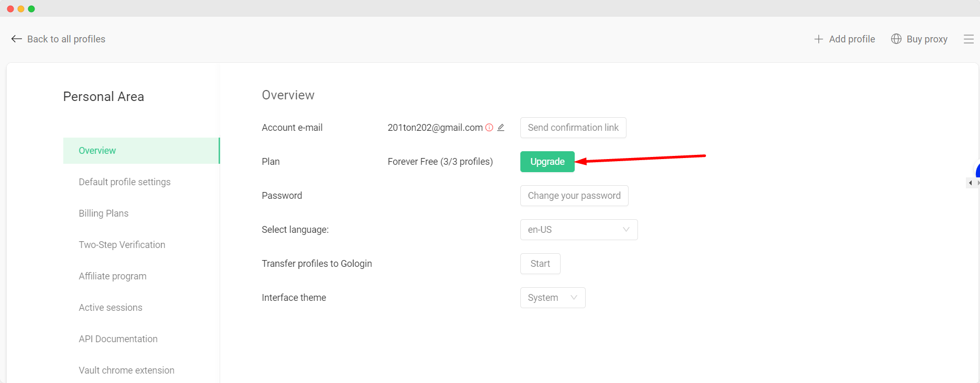980x383 pixels.
Task: Click the green Upgrade button
Action: pos(548,162)
